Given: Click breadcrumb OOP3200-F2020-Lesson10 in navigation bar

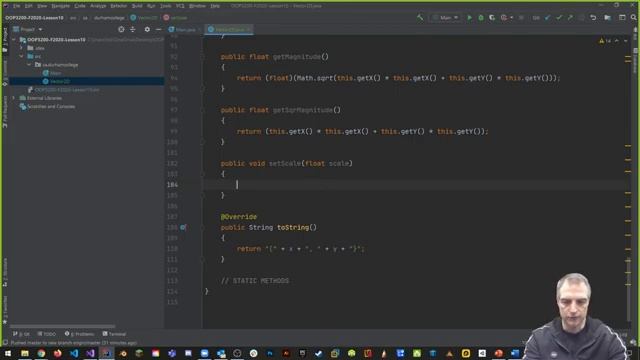Looking at the screenshot, I should coord(34,18).
